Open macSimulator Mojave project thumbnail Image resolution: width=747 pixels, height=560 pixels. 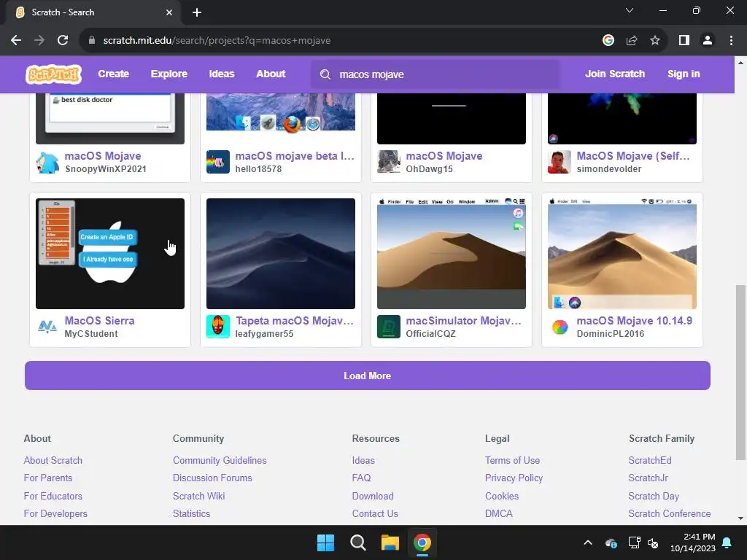click(x=451, y=254)
